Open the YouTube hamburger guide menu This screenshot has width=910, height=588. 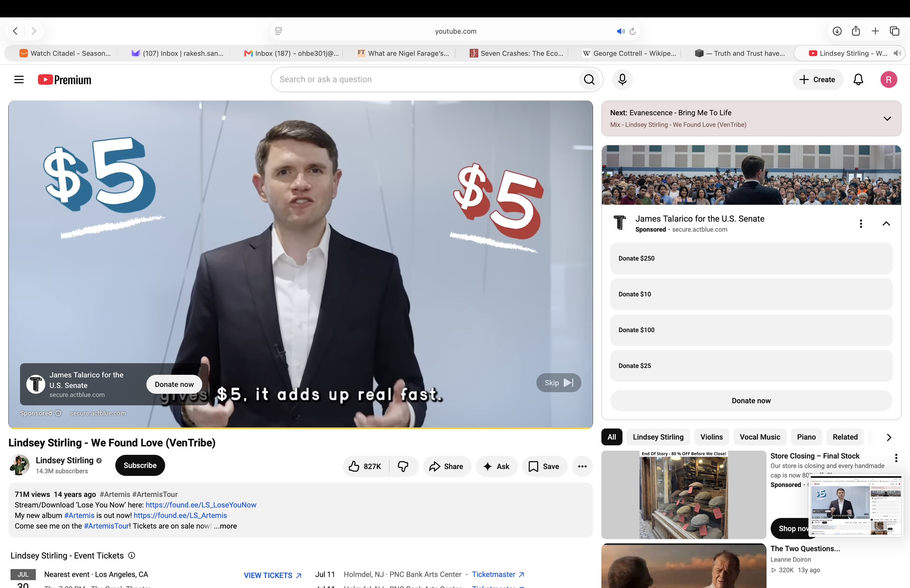pos(19,79)
